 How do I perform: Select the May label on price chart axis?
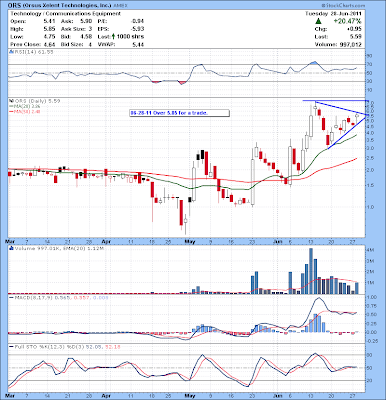[x=189, y=241]
